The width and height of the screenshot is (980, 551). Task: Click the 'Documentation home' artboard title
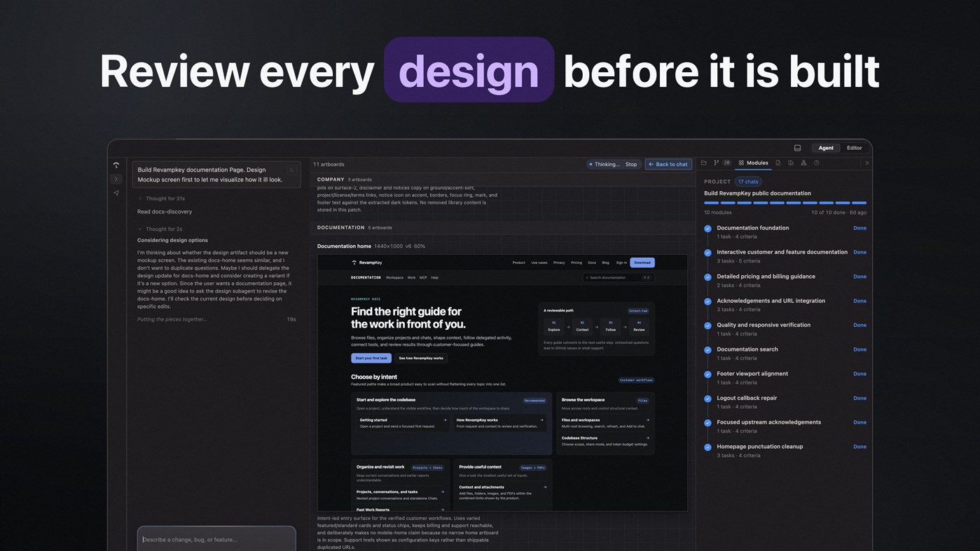(x=344, y=246)
